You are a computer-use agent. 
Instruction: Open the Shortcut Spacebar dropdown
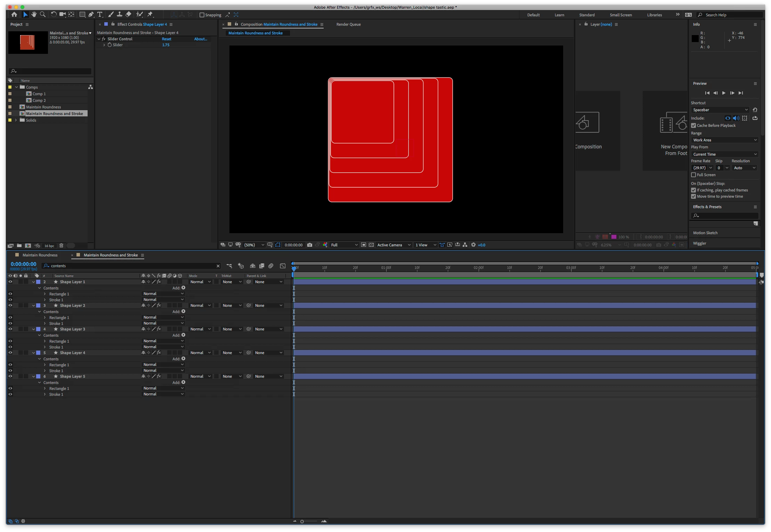(720, 110)
